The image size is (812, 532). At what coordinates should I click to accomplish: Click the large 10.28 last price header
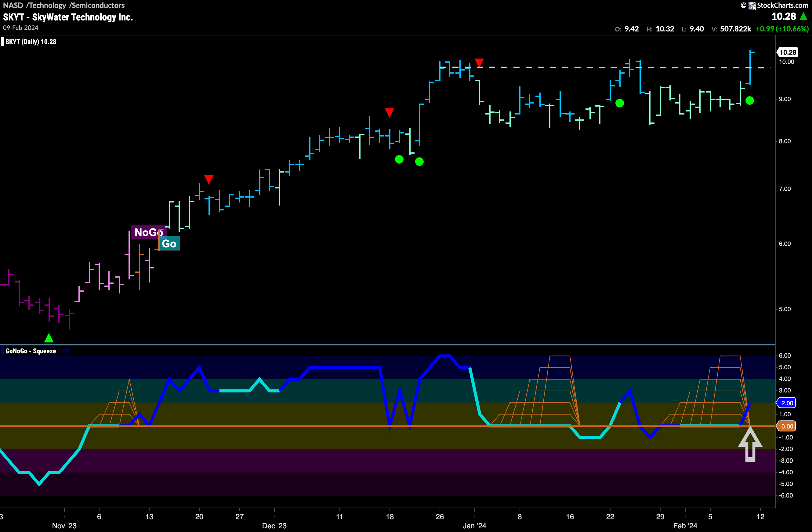pos(784,16)
